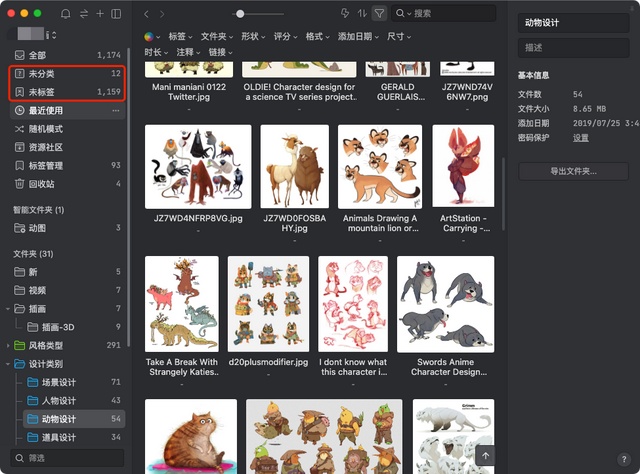640x474 pixels.
Task: Select 全部 in the sidebar
Action: pyautogui.click(x=67, y=55)
